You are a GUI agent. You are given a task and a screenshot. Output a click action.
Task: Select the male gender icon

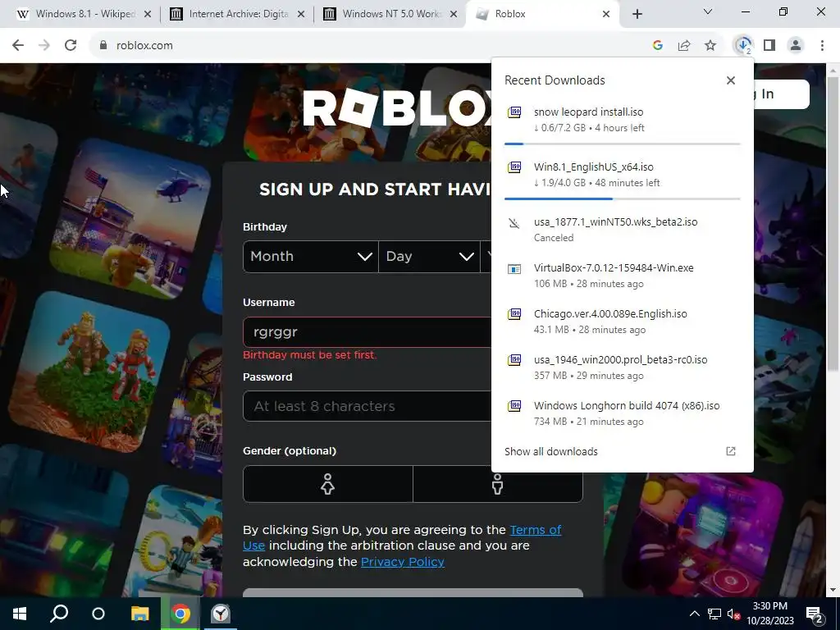tap(498, 484)
